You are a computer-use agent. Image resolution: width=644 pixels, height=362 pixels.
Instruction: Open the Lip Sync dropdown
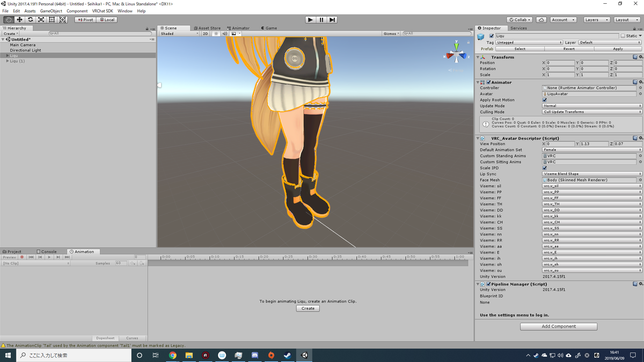(592, 174)
